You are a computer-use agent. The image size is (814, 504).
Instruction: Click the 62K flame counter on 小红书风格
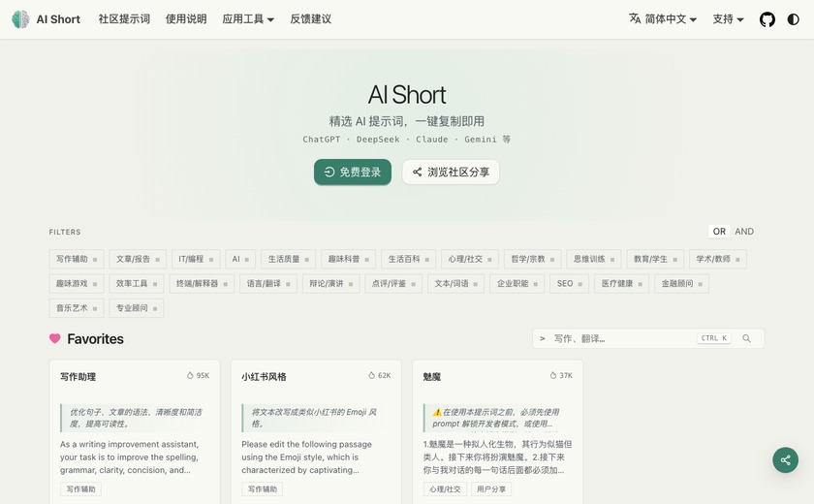pos(380,375)
